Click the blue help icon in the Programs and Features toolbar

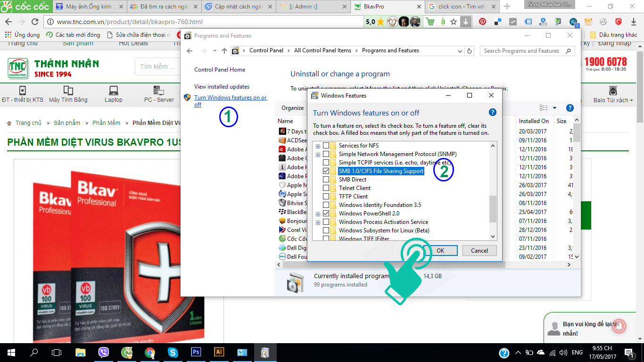click(570, 107)
